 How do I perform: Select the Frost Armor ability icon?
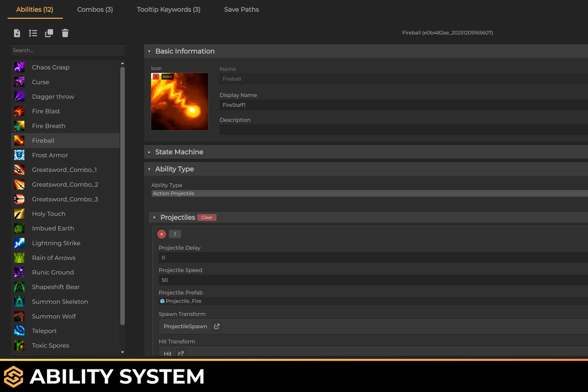(19, 155)
